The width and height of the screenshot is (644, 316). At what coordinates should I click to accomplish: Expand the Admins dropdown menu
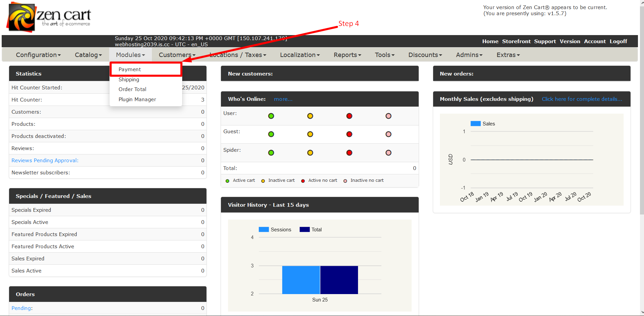(469, 55)
